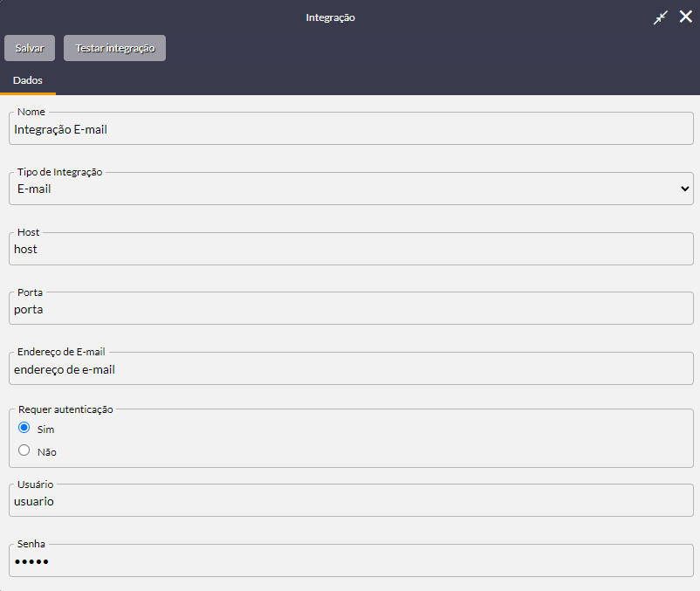Click the collapse dialog icon
Image resolution: width=700 pixels, height=591 pixels.
tap(660, 17)
